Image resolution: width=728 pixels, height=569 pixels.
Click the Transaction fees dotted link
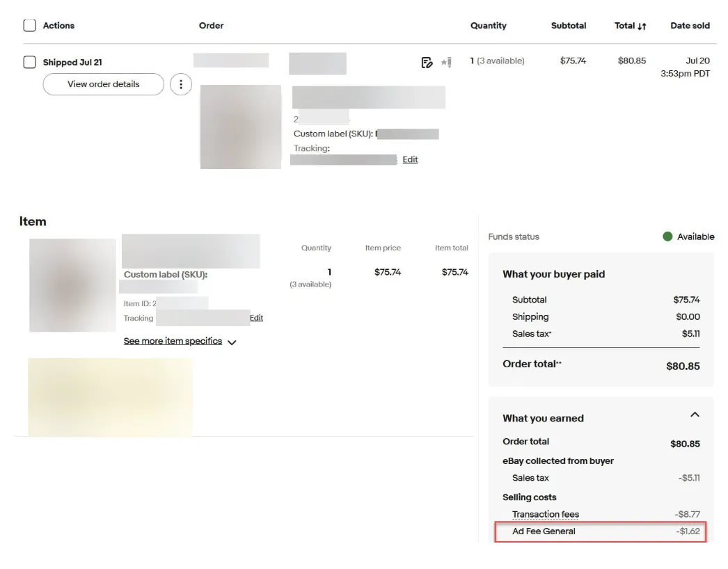click(546, 514)
